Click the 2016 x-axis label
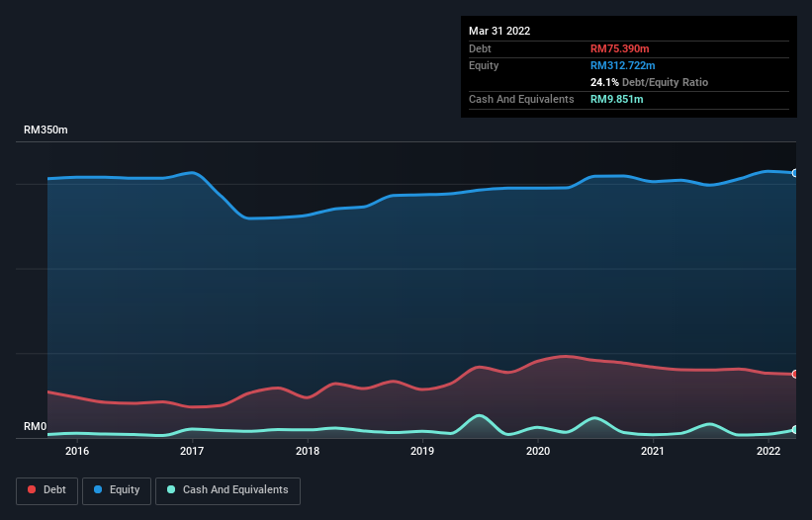This screenshot has height=520, width=812. click(77, 451)
